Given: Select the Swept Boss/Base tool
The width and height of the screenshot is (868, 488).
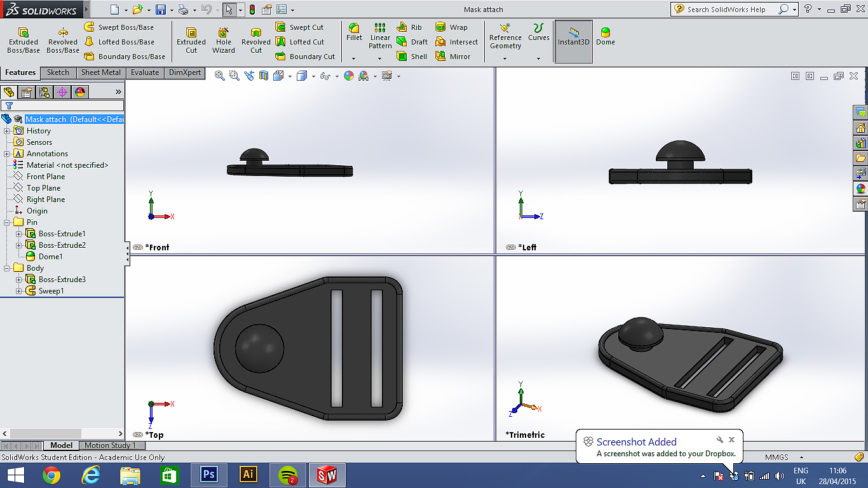Looking at the screenshot, I should click(x=119, y=27).
